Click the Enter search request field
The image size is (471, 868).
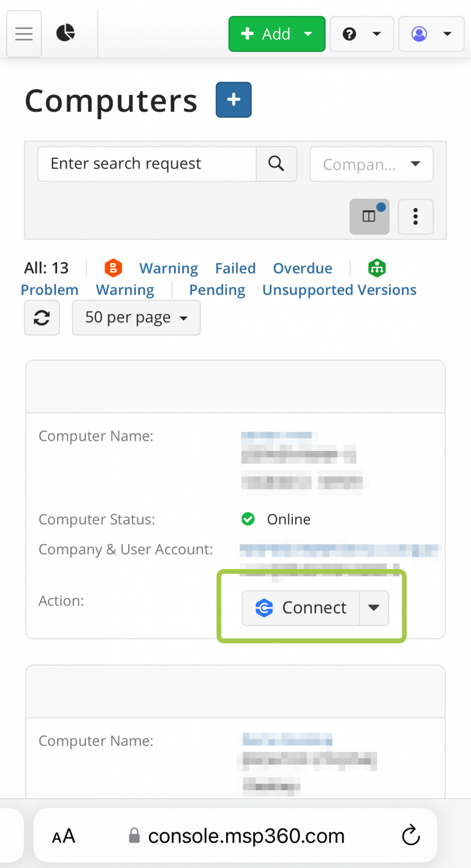click(146, 164)
